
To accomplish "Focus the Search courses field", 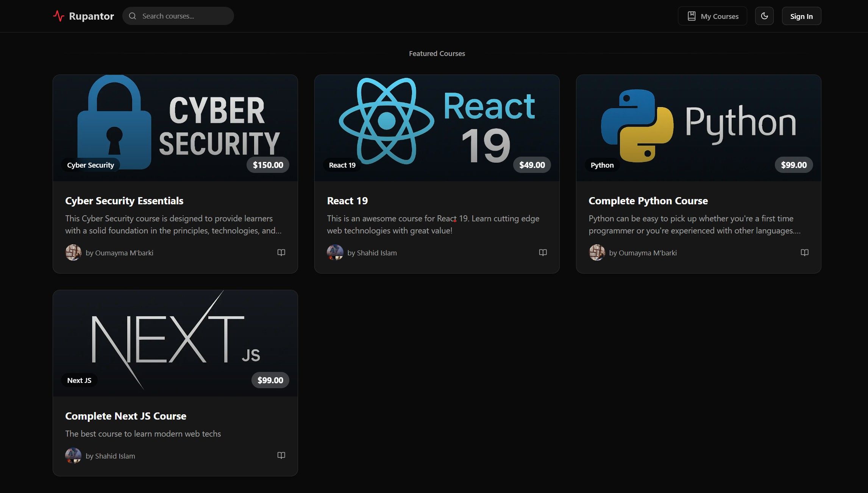I will [178, 16].
